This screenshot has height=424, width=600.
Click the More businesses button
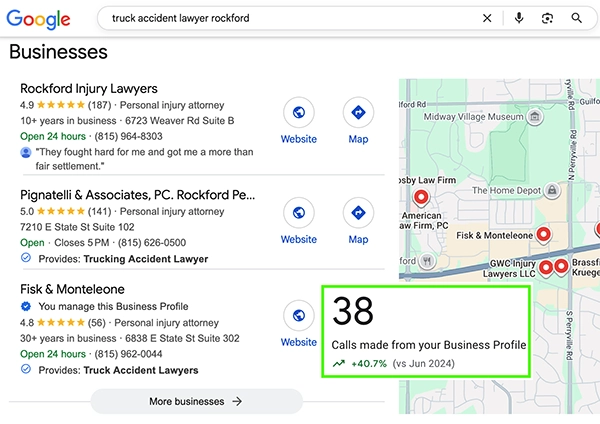tap(196, 401)
